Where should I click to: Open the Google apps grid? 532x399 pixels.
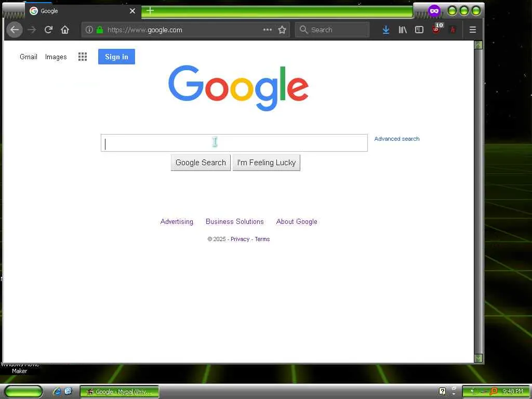(x=83, y=57)
